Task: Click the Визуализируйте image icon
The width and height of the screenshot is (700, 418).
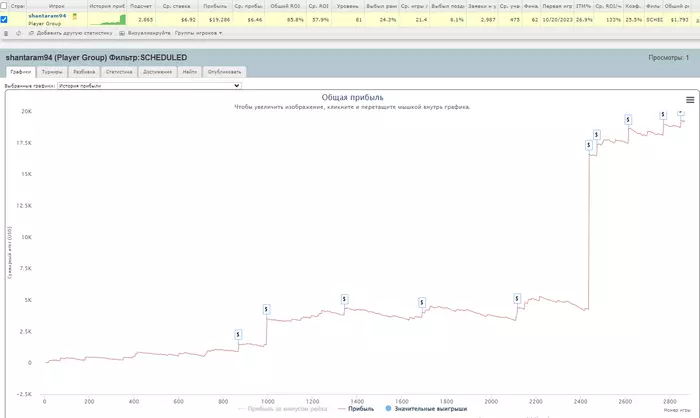Action: pyautogui.click(x=121, y=33)
